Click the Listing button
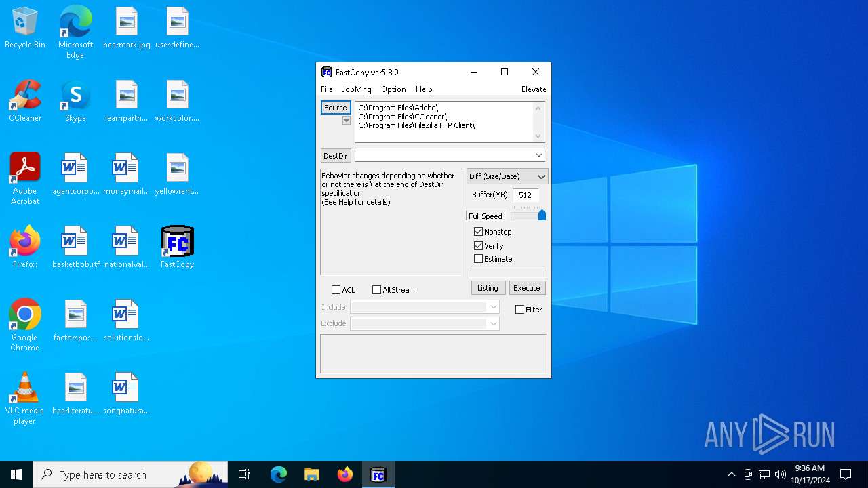Image resolution: width=868 pixels, height=488 pixels. [x=488, y=288]
